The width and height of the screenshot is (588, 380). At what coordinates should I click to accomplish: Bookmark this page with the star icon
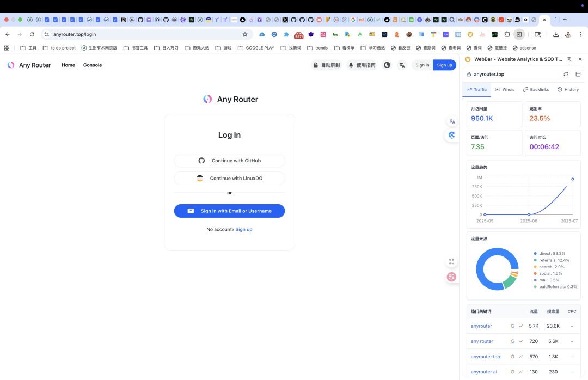point(245,34)
